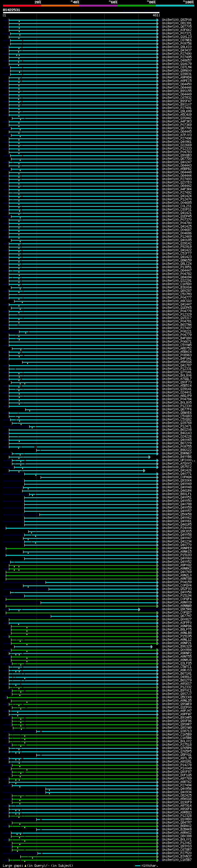This screenshot has width=197, height=868.
Task: Select UniRef100_A9PHD4 label
Action: pos(177,78)
